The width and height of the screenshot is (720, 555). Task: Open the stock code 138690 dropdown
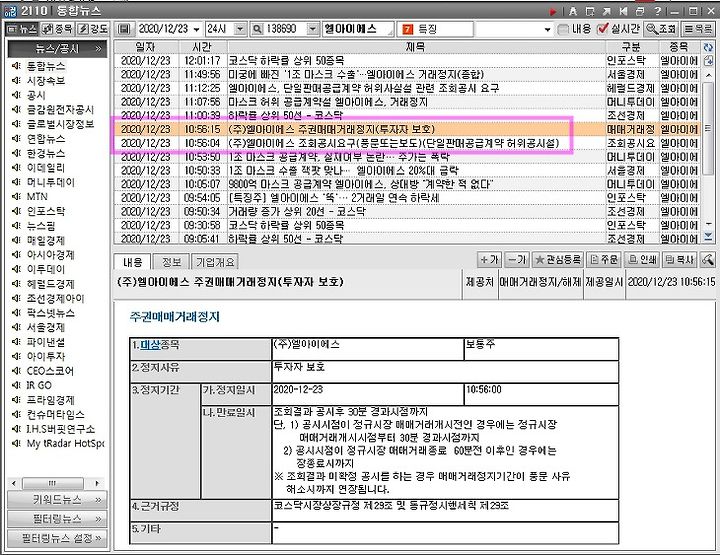pyautogui.click(x=312, y=29)
